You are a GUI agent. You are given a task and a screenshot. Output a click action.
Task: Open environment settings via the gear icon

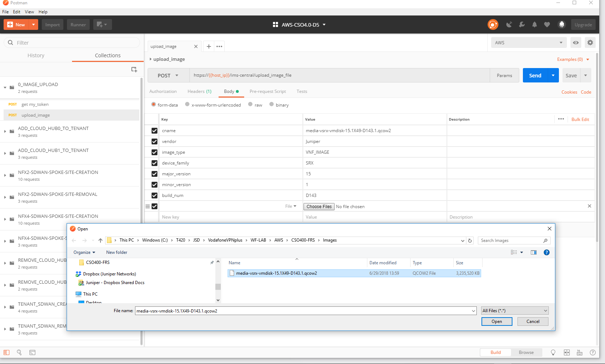[590, 42]
